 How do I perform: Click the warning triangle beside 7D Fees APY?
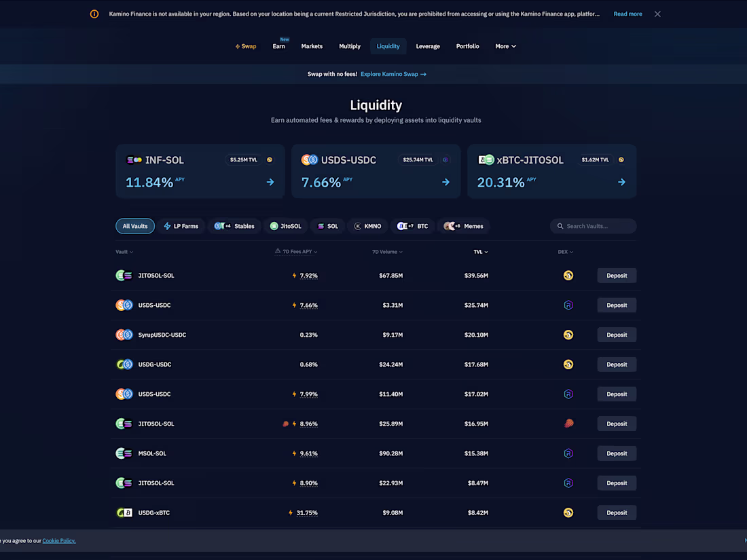pos(278,251)
